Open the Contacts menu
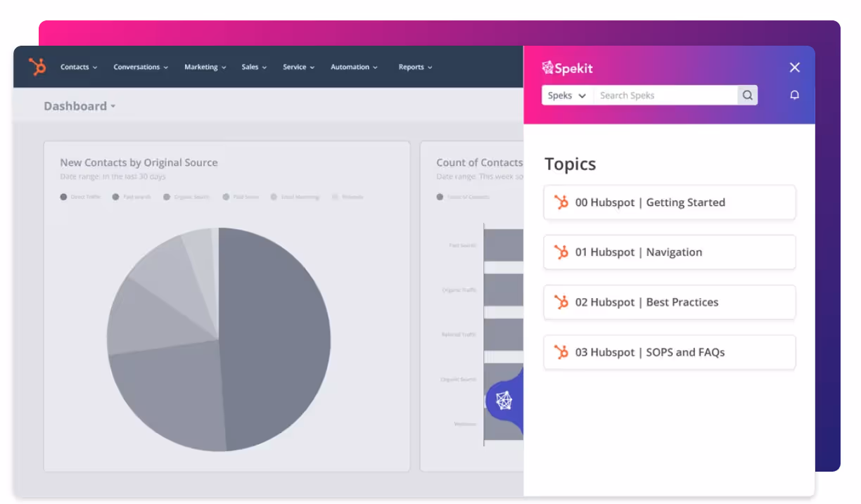Screen dimensions: 861x504 tap(79, 67)
